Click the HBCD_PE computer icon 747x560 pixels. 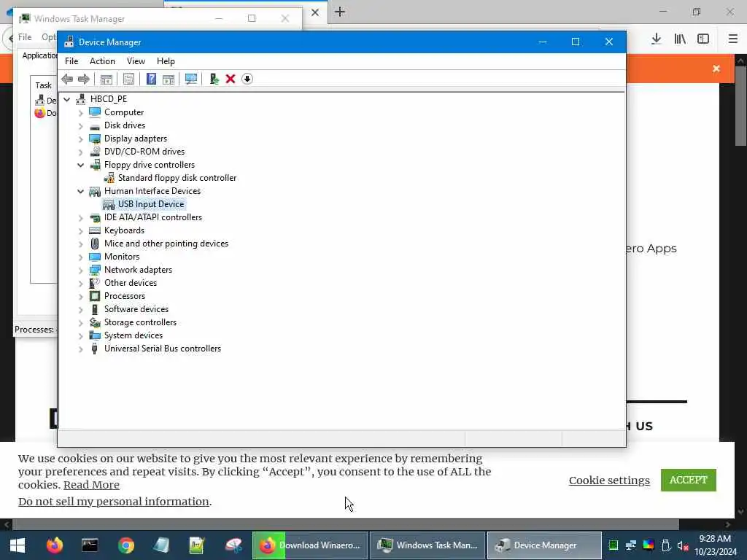(81, 98)
